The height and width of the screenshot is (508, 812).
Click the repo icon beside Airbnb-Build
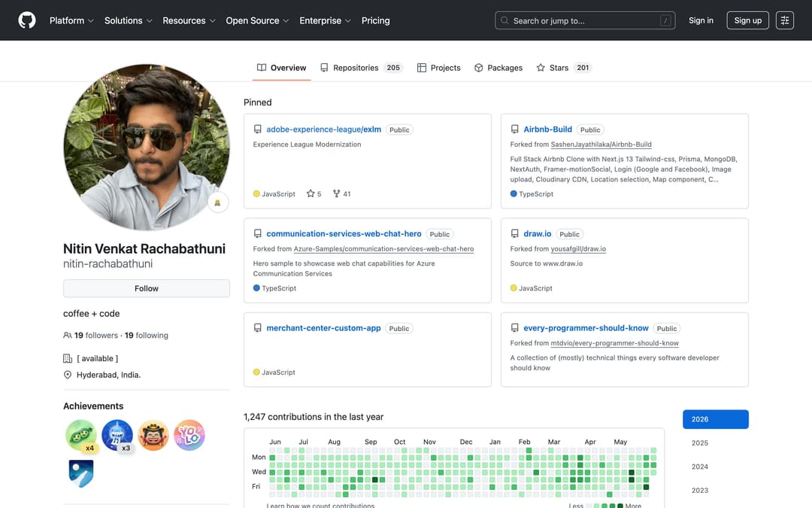[514, 129]
